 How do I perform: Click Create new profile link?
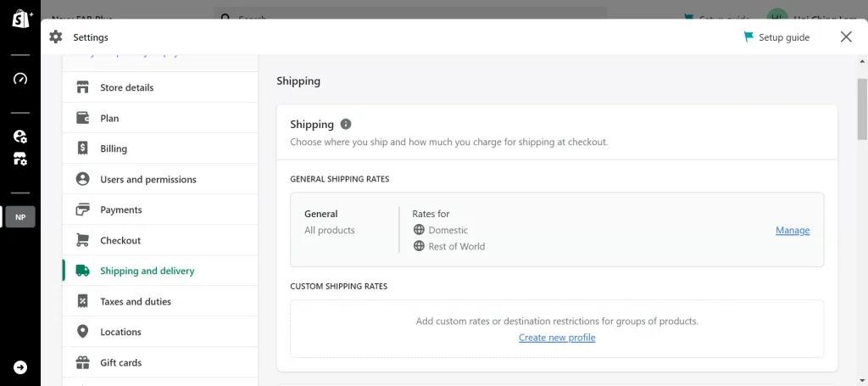[x=557, y=338]
